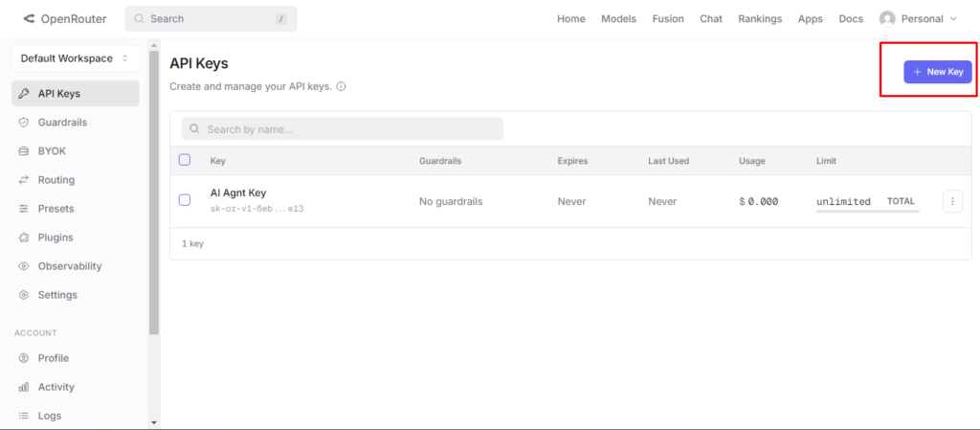
Task: Click the top Search field
Action: (x=211, y=19)
